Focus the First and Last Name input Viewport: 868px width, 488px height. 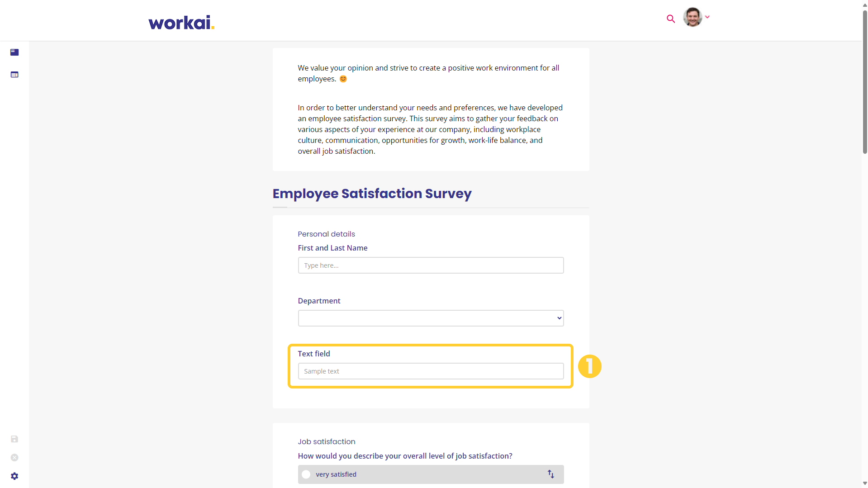pyautogui.click(x=431, y=265)
